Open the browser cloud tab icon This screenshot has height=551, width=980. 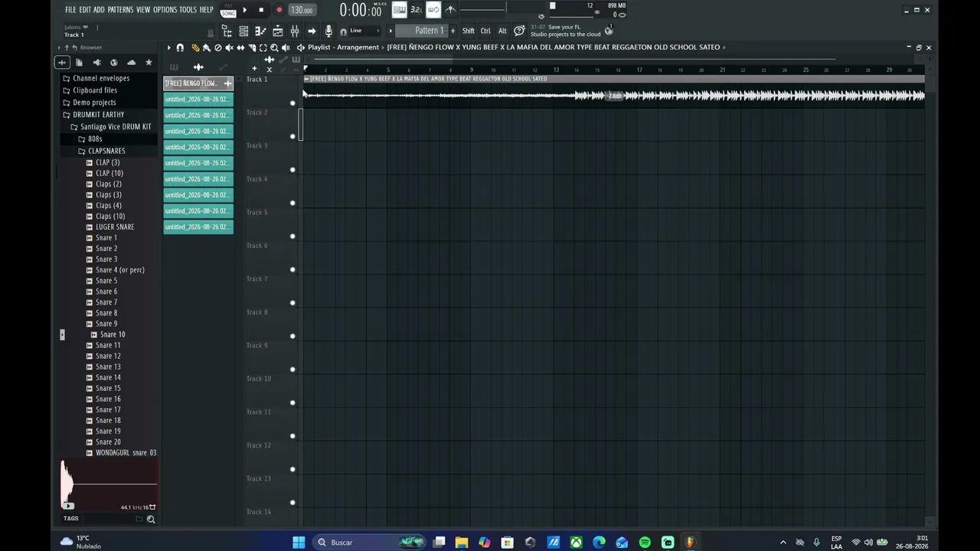(x=132, y=63)
